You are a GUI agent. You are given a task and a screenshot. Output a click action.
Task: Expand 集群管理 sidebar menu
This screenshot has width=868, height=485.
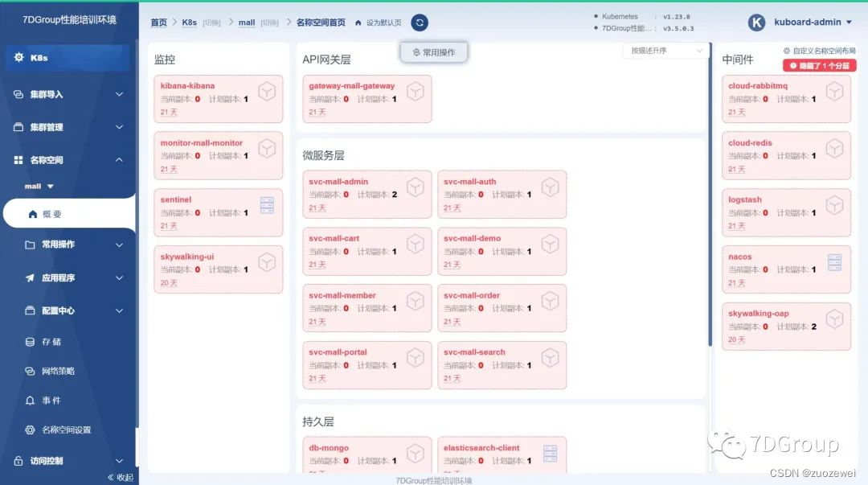tap(68, 127)
